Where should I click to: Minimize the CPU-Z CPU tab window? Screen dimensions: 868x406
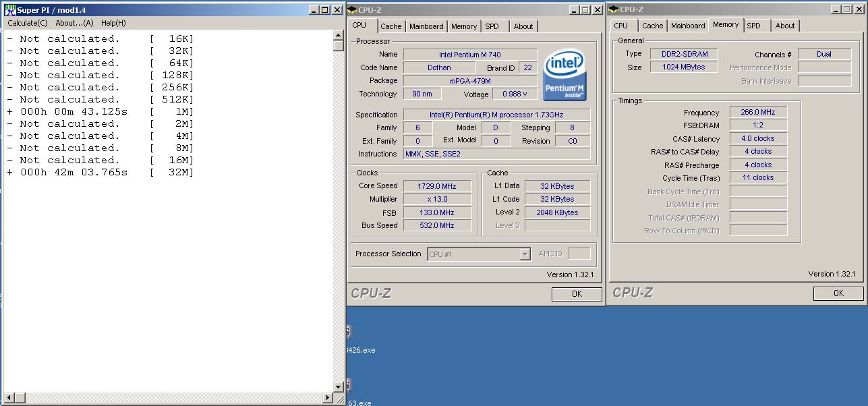pos(573,9)
